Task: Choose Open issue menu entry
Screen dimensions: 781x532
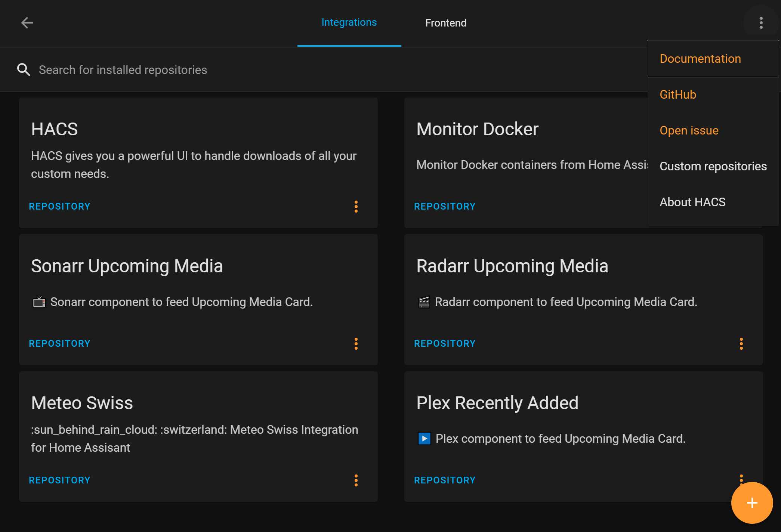Action: 713,130
